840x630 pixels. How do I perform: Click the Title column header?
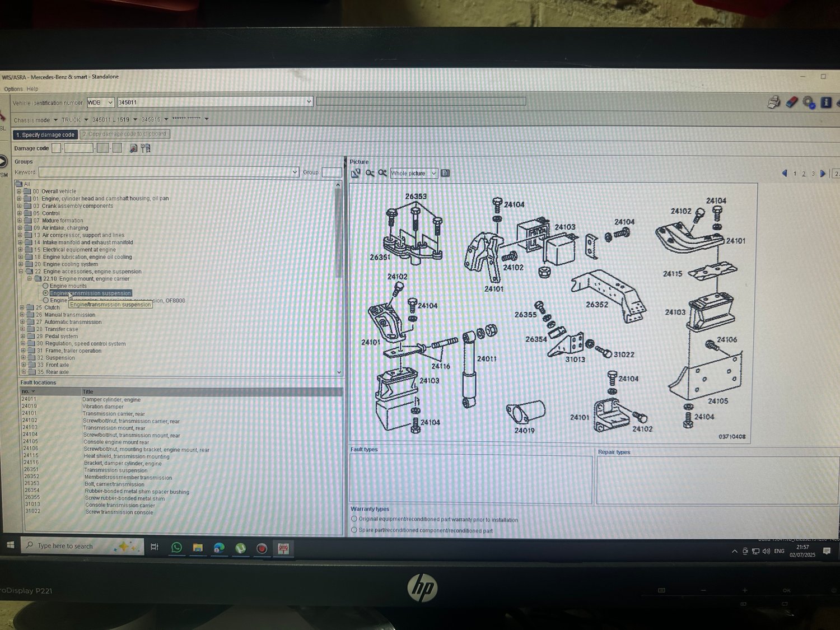coord(212,391)
